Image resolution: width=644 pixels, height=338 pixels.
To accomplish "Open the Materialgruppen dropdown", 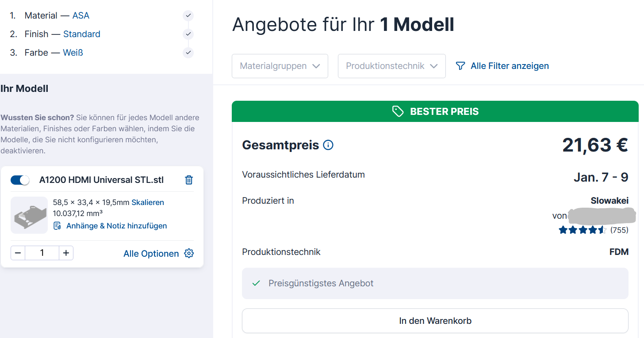I will (x=280, y=66).
